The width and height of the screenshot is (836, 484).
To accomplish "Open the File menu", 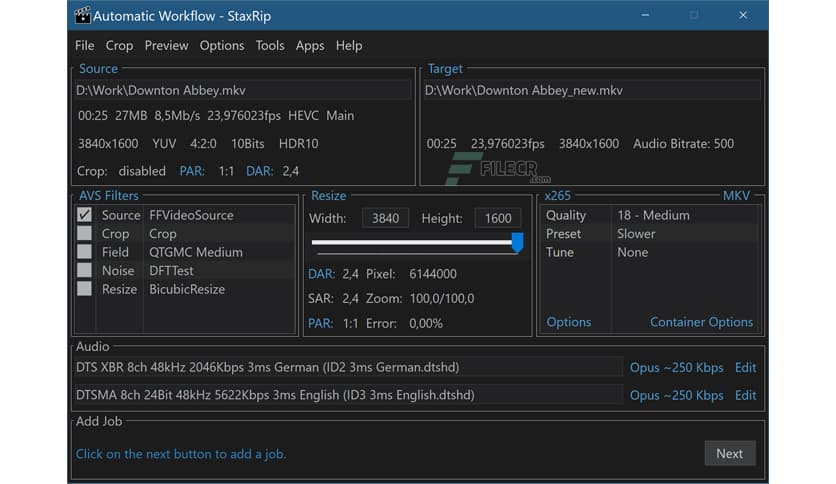I will click(x=85, y=45).
